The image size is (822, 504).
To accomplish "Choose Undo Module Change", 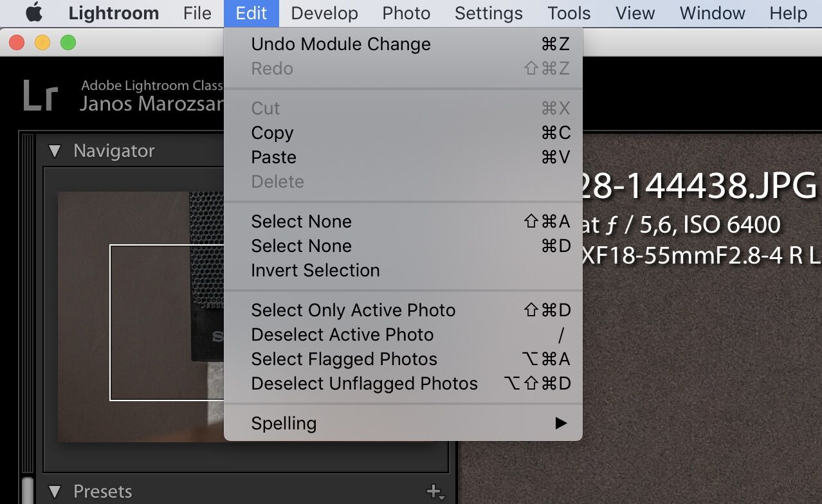I will (341, 44).
